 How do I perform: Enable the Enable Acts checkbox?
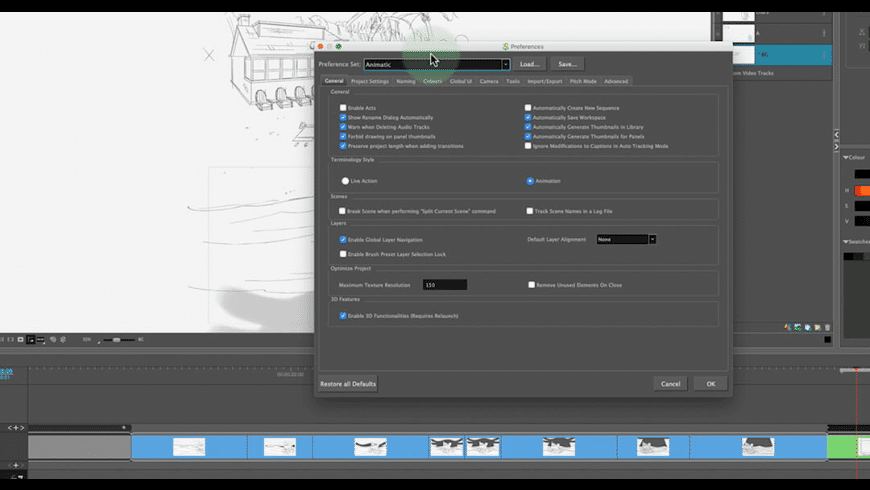(x=343, y=107)
